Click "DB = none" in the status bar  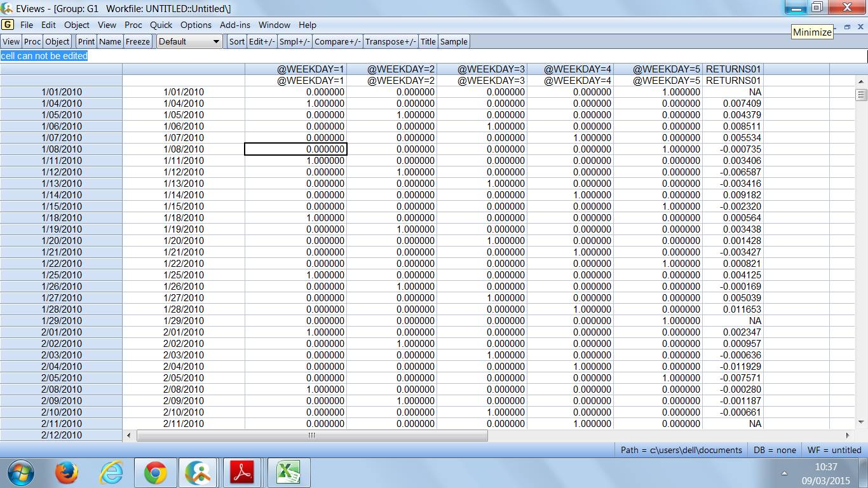tap(775, 450)
